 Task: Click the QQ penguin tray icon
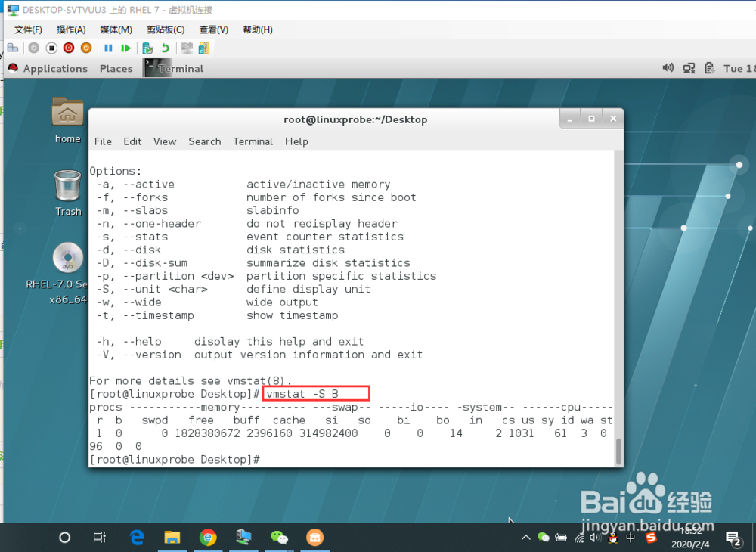[613, 537]
